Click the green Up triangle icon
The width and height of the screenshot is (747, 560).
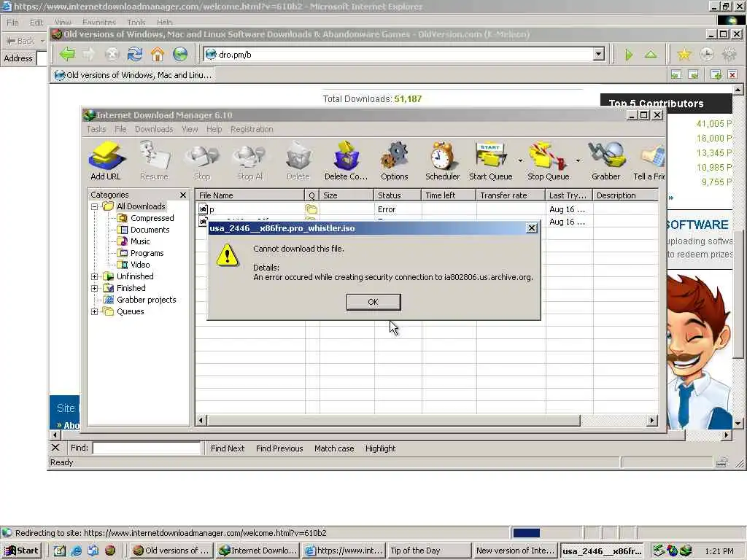pos(651,54)
